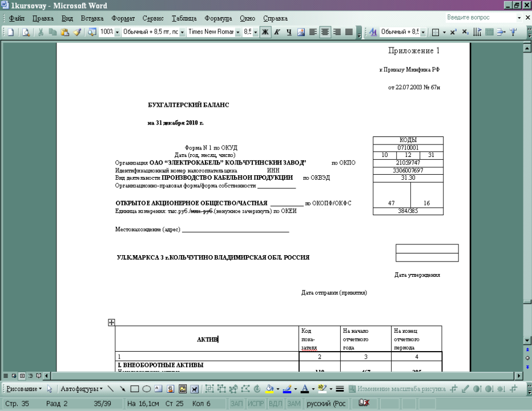Viewport: 532px width, 411px height.
Task: Open the Файл menu
Action: point(17,18)
